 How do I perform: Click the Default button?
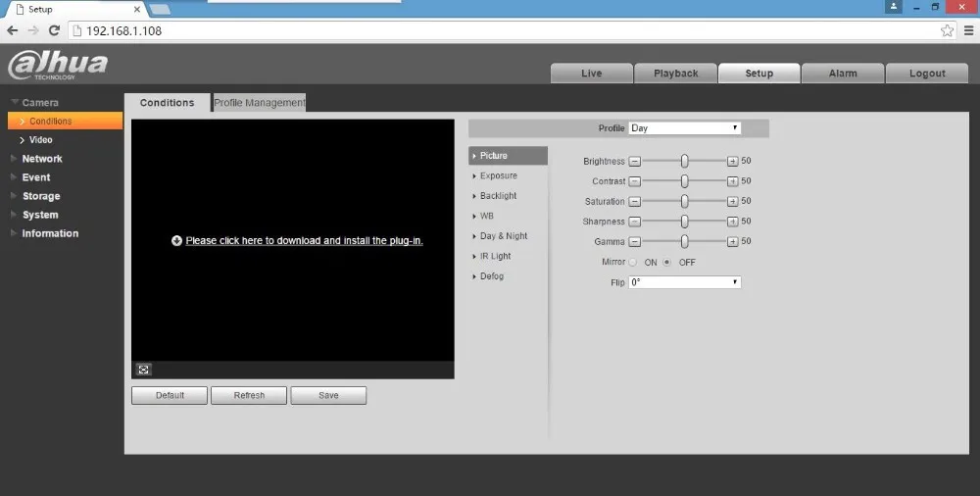tap(170, 395)
